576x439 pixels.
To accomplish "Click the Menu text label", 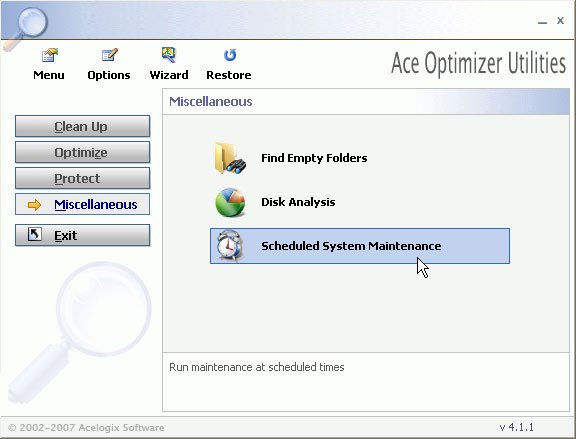I will pos(49,75).
